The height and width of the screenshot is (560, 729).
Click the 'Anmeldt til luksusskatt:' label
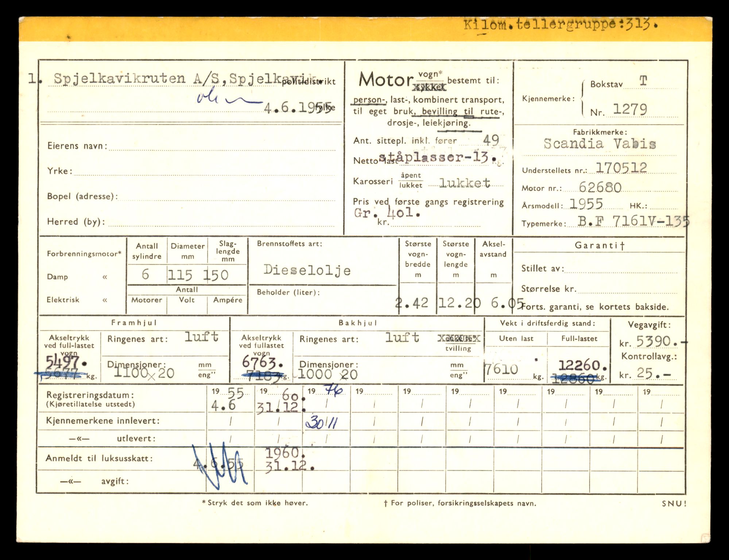(99, 458)
